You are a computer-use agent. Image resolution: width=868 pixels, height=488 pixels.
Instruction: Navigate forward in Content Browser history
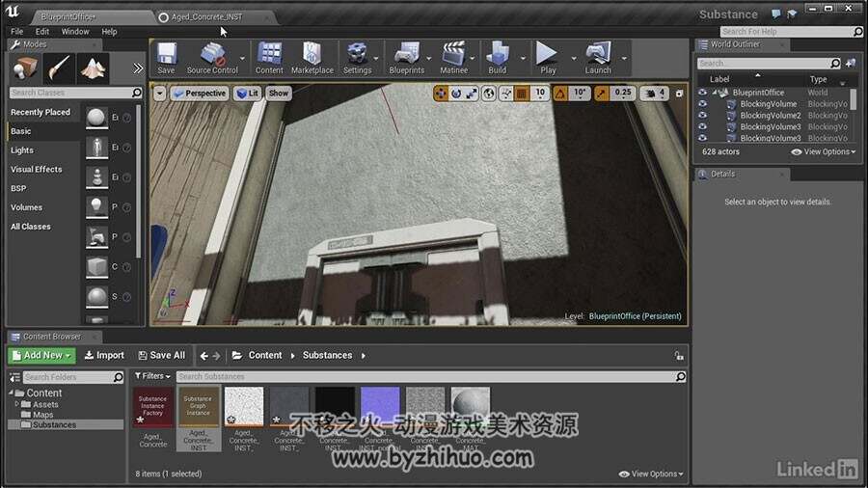(x=216, y=356)
